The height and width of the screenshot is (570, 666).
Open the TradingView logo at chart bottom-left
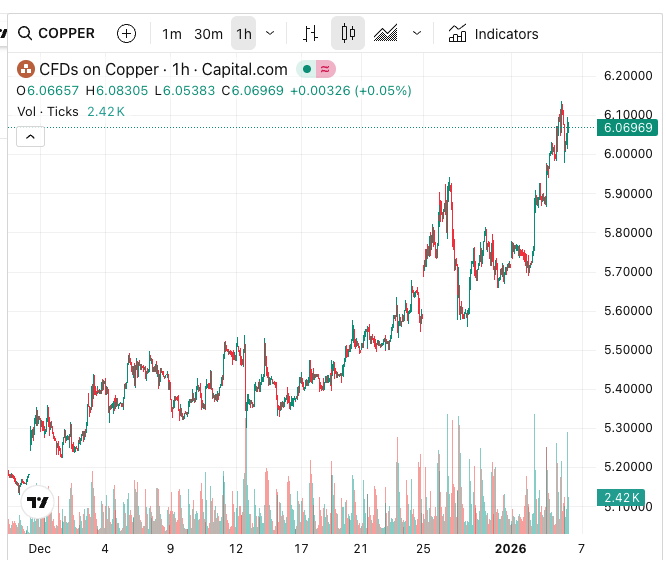(x=38, y=502)
